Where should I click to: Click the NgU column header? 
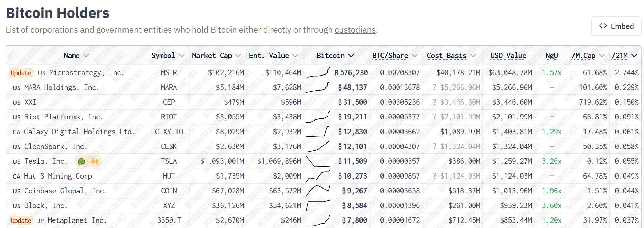click(551, 56)
